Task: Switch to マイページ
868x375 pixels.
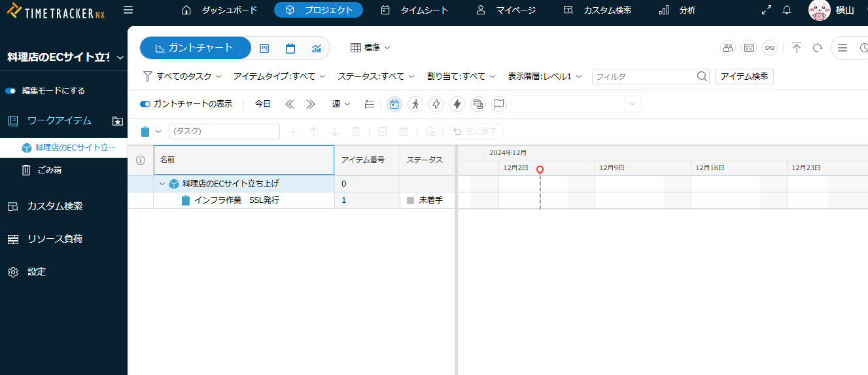Action: [506, 10]
